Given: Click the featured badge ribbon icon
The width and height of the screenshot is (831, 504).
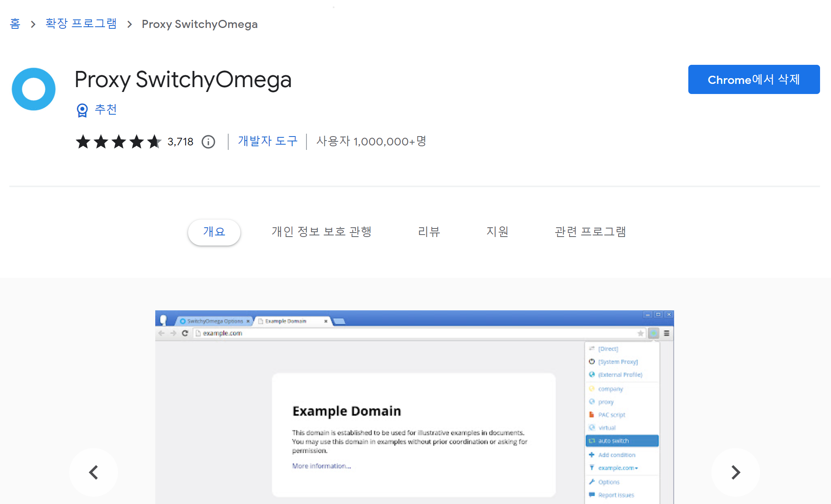Looking at the screenshot, I should click(x=82, y=110).
